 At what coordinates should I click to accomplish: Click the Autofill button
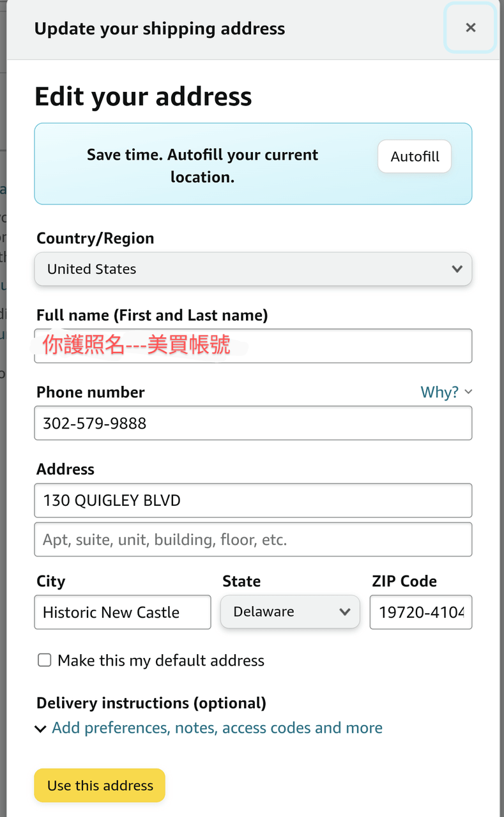coord(415,157)
